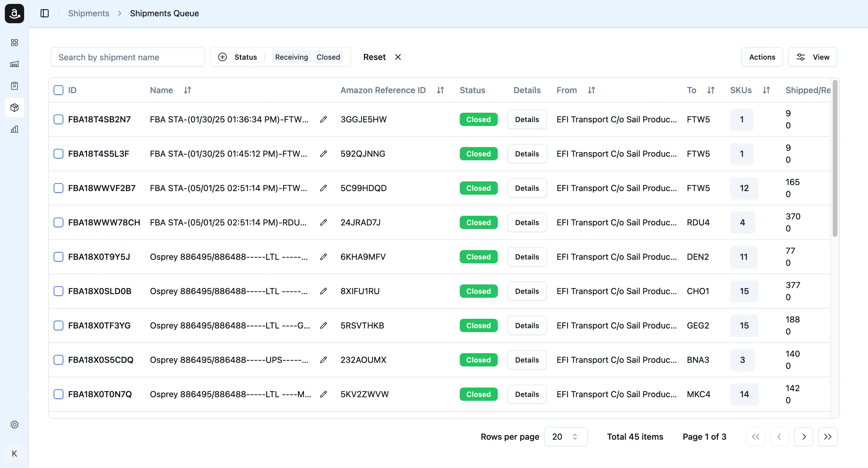Click the Closed filter chip
The image size is (868, 468).
pyautogui.click(x=328, y=57)
